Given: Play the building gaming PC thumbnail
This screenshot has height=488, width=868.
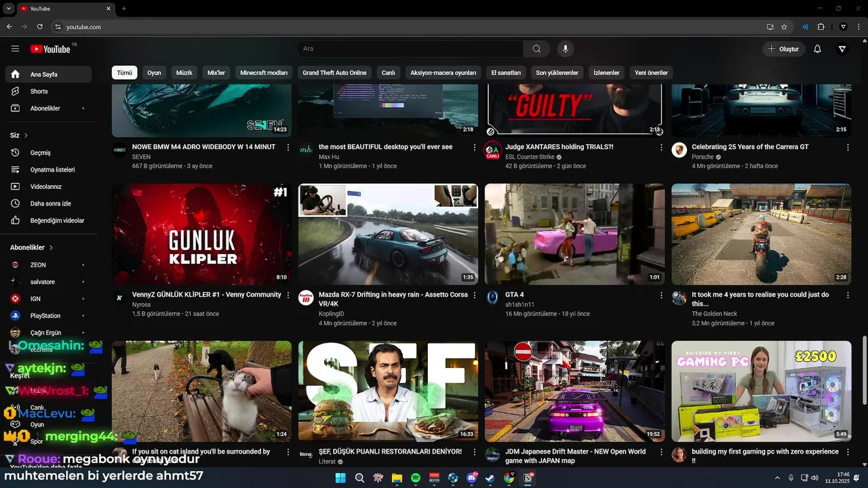Looking at the screenshot, I should point(761,391).
